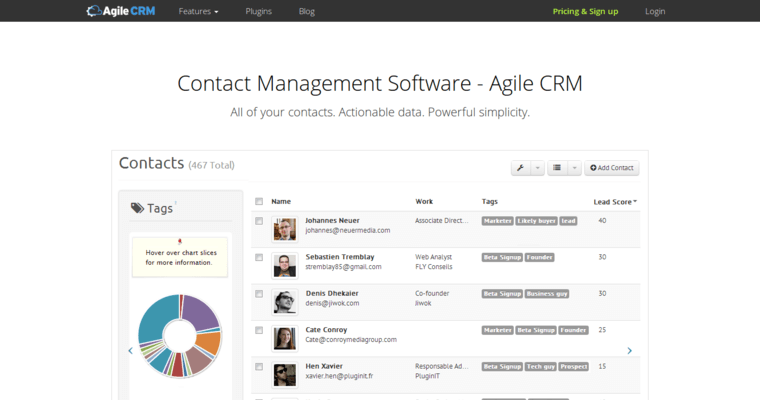Click the list view icon button
The image size is (760, 400).
(557, 168)
